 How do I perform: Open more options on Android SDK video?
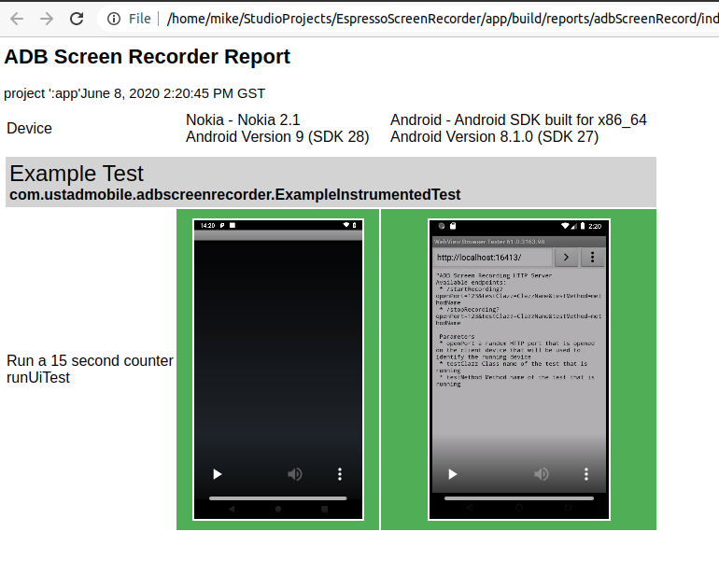[x=586, y=474]
